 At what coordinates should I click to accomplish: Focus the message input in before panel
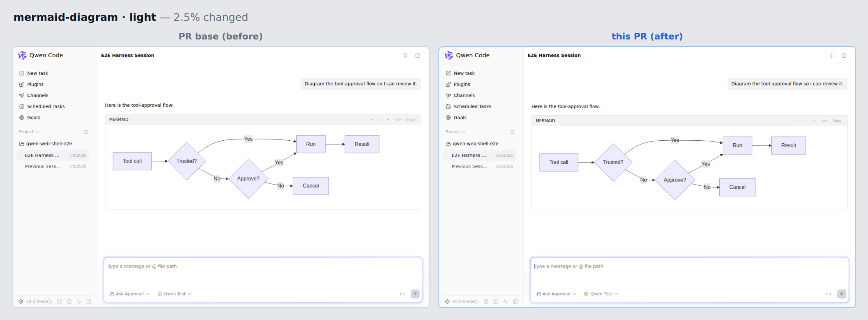263,272
